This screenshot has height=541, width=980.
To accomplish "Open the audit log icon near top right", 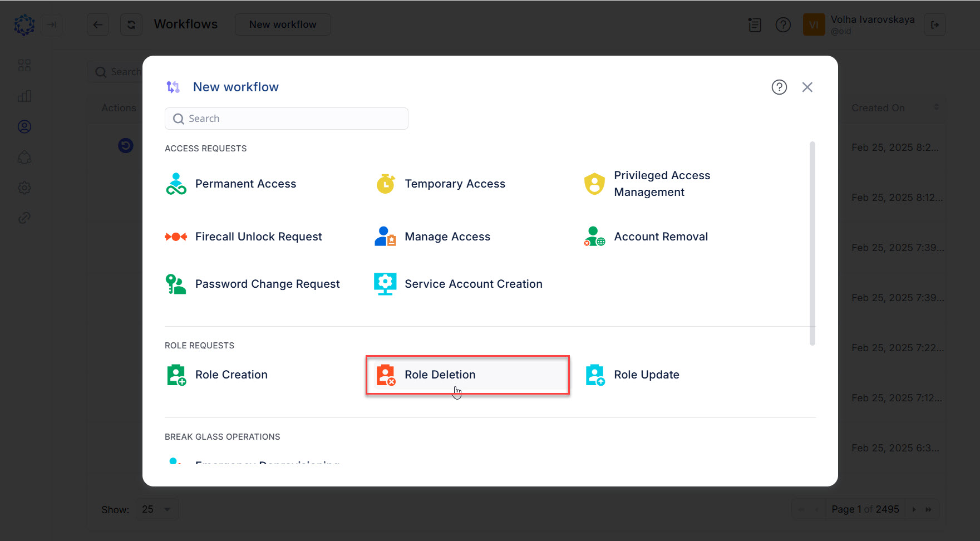I will coord(755,24).
